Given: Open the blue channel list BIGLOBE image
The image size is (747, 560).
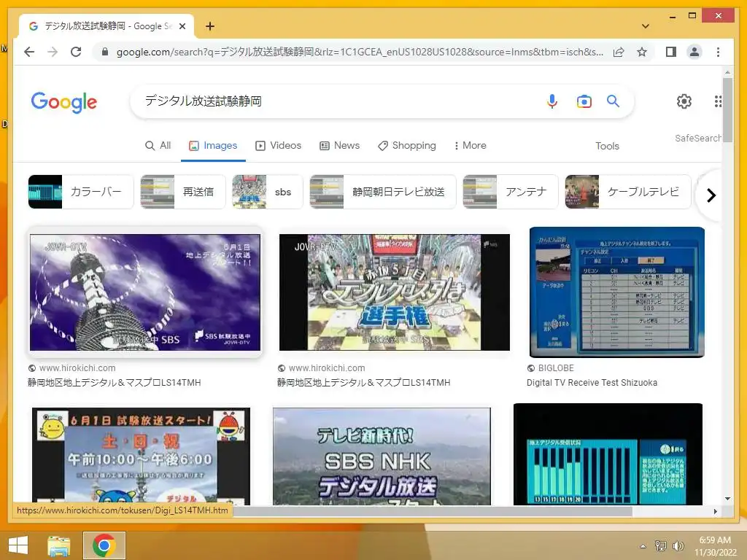Looking at the screenshot, I should pyautogui.click(x=617, y=292).
